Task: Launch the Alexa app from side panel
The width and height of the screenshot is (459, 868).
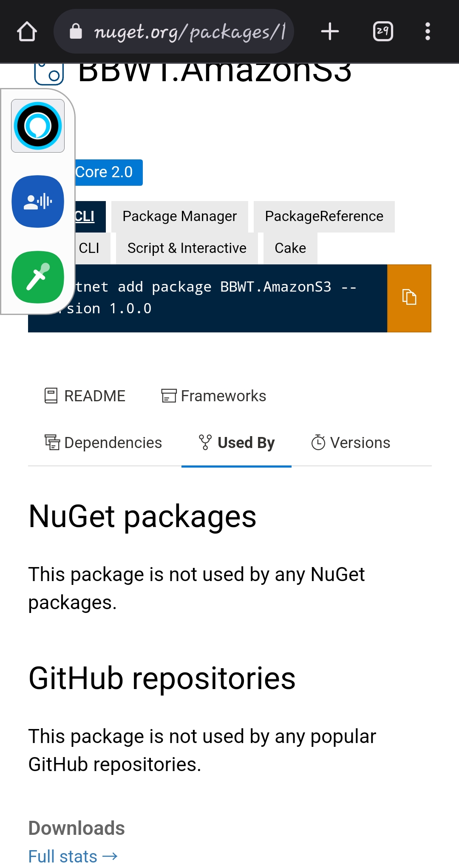Action: coord(38,126)
